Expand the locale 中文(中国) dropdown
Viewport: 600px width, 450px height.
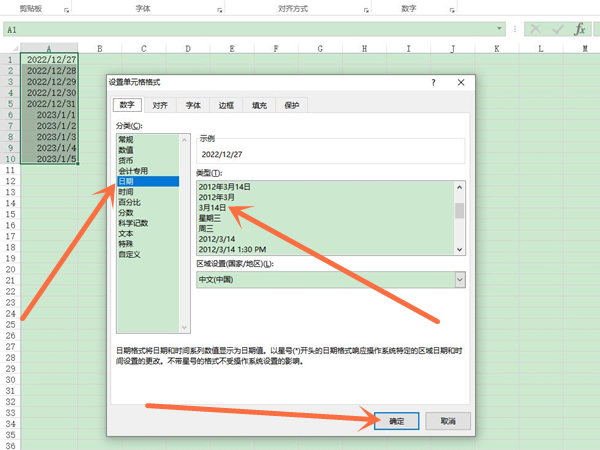tap(460, 280)
